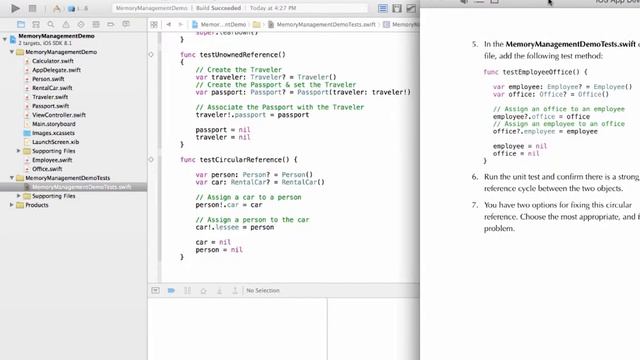Open the Find navigator magnifier icon
Image resolution: width=640 pixels, height=360 pixels.
[51, 24]
